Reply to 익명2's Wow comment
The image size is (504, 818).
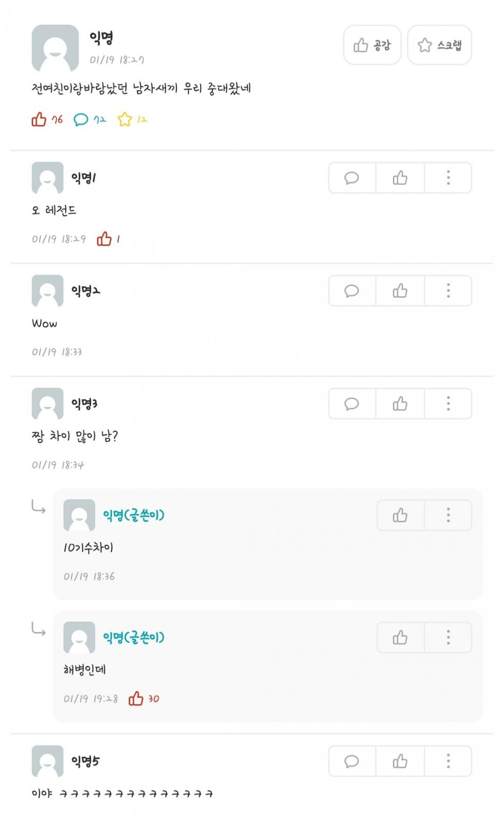click(352, 291)
